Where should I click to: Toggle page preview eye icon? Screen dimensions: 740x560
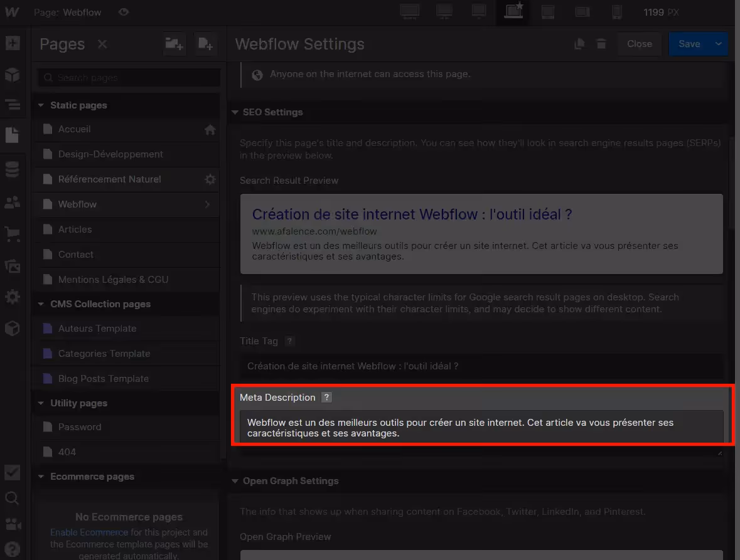click(124, 13)
